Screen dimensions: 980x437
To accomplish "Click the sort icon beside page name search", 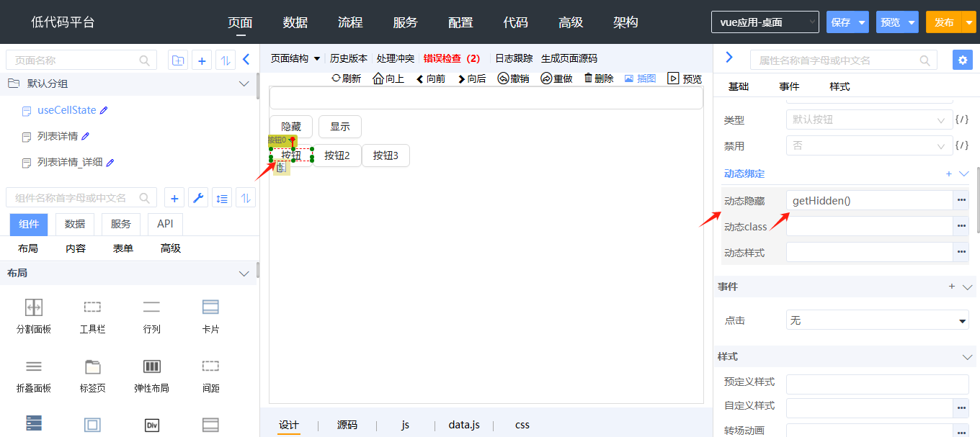I will tap(226, 60).
